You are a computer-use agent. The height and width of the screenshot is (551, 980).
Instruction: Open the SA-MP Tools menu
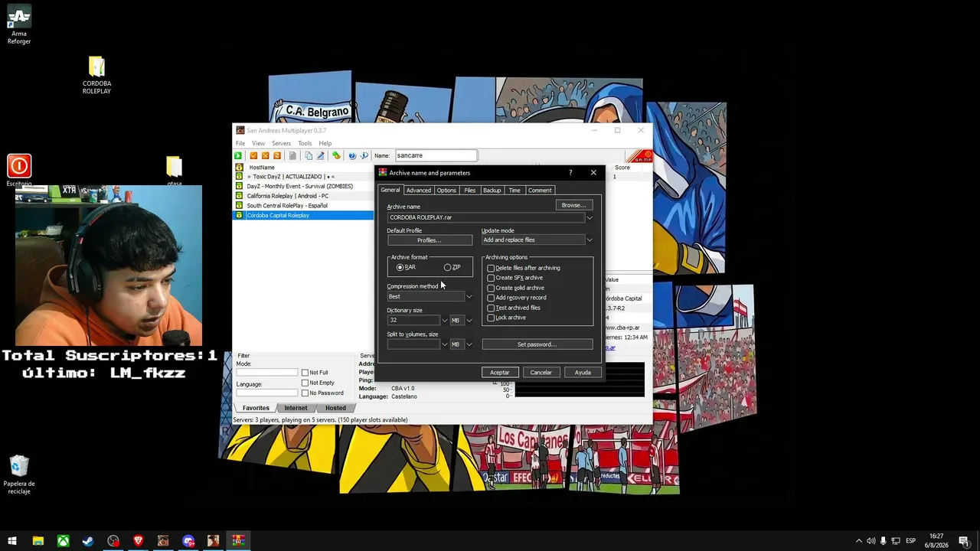pos(305,144)
